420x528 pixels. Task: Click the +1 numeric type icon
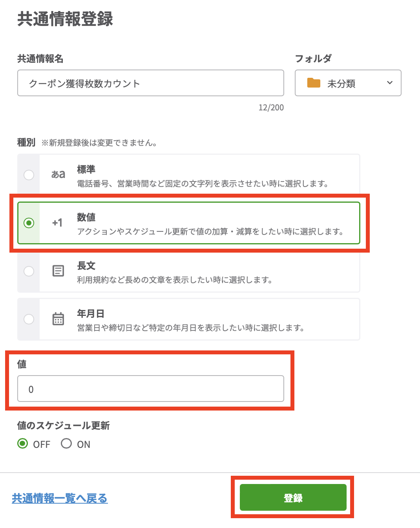(x=57, y=223)
